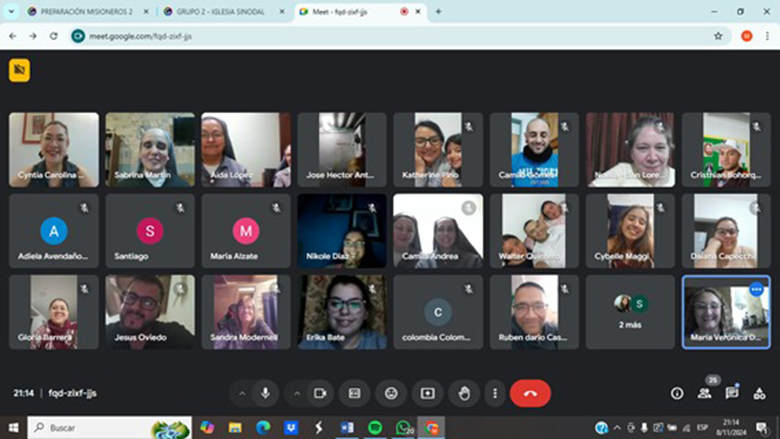The height and width of the screenshot is (439, 780).
Task: Open the three-dot more options menu
Action: (494, 393)
